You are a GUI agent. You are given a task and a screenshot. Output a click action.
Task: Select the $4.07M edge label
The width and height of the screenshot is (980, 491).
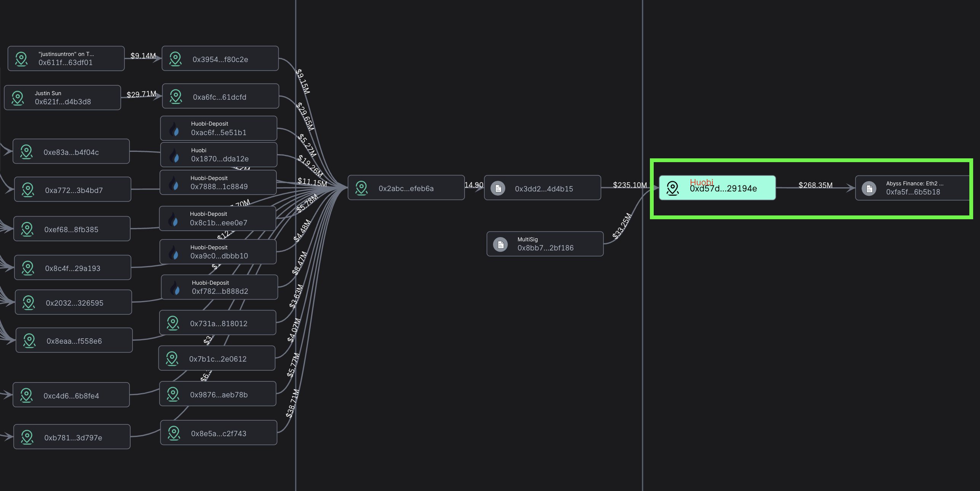tap(294, 330)
